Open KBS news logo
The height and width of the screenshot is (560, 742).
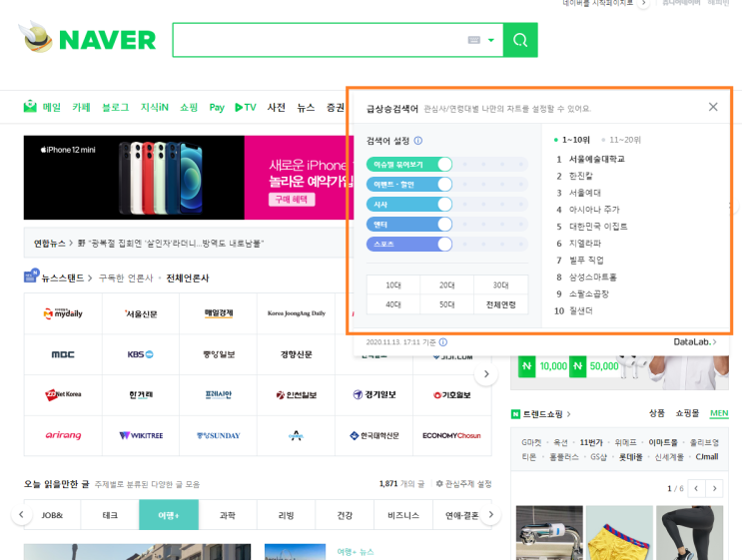[140, 354]
